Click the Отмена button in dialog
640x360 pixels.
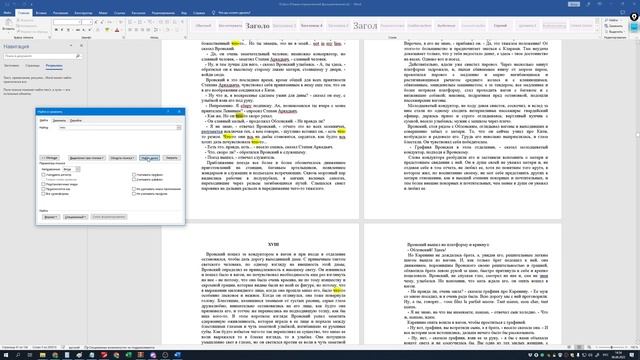(171, 158)
